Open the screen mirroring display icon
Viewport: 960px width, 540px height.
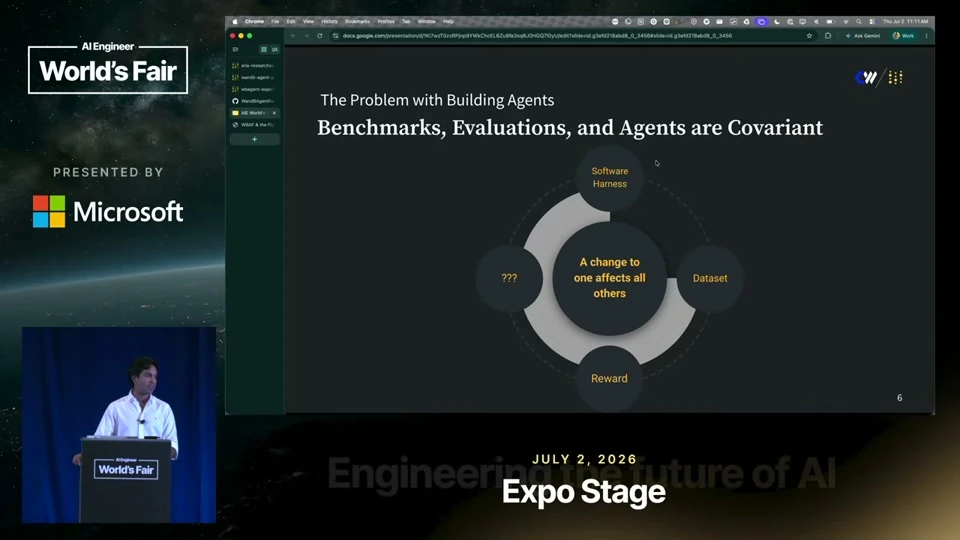tap(802, 21)
